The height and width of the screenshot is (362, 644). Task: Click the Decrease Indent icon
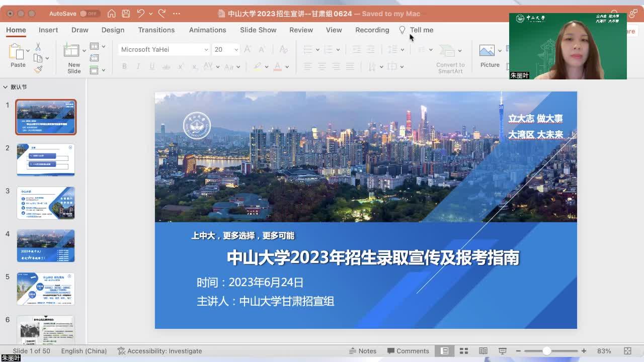(357, 49)
